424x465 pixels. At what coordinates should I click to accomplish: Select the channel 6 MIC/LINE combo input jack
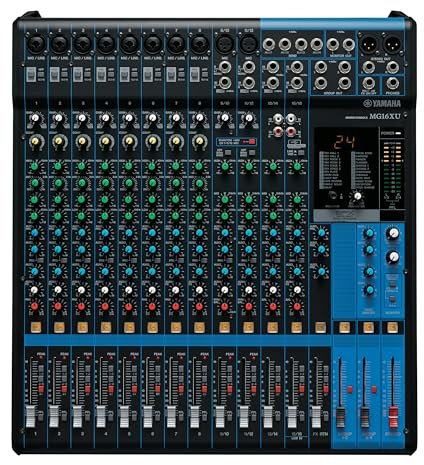click(x=153, y=44)
